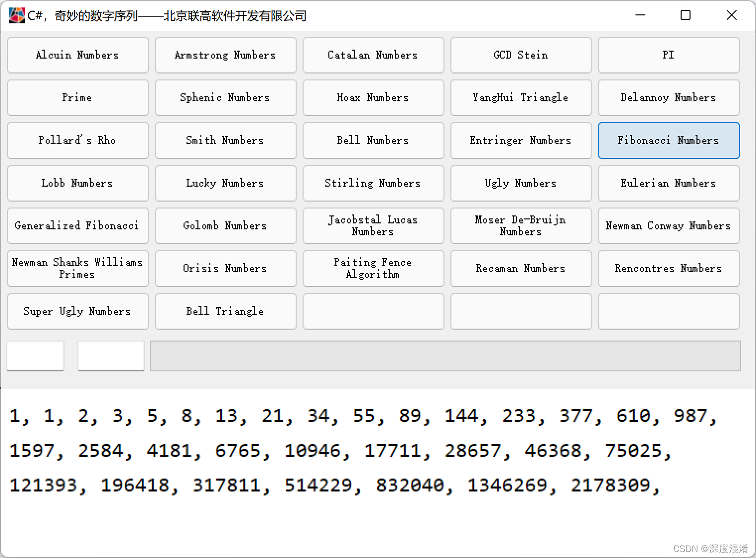Viewport: 756px width, 558px height.
Task: Click the PI button
Action: (669, 55)
